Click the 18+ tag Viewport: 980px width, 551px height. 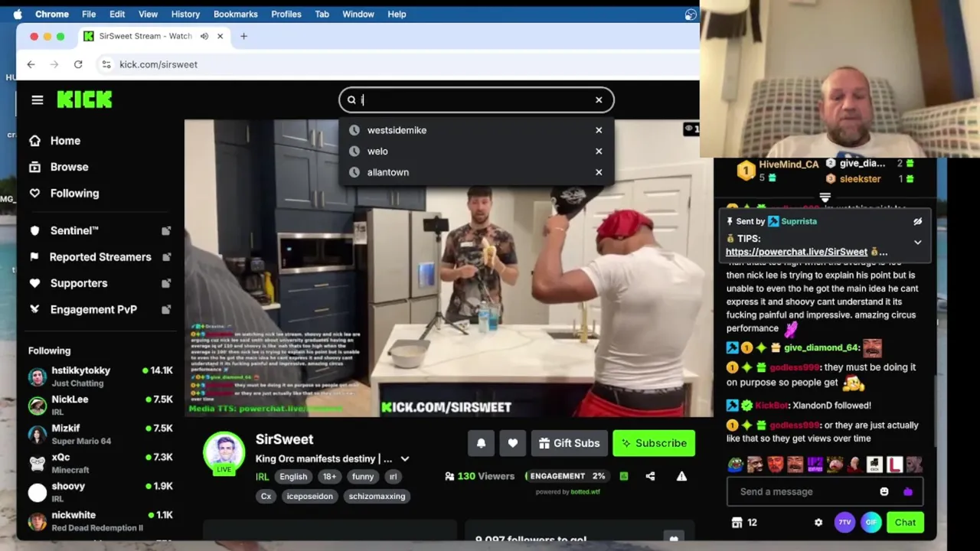329,477
